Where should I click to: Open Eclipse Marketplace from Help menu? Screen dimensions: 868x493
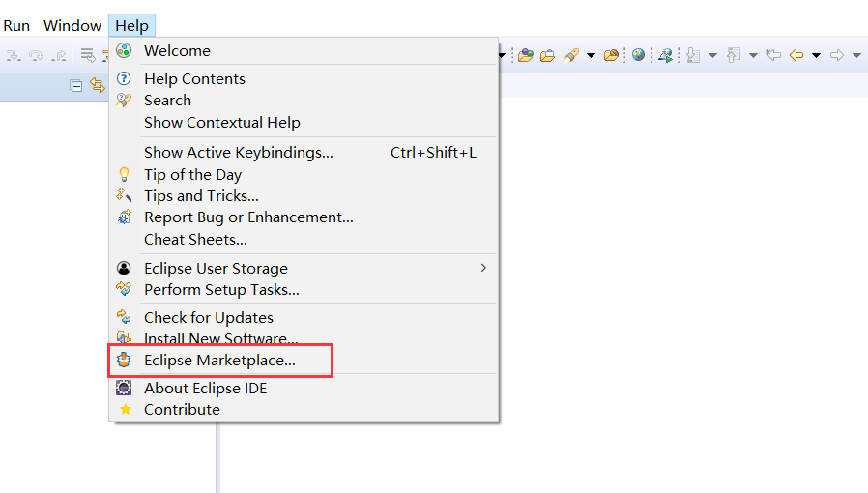[304, 361]
